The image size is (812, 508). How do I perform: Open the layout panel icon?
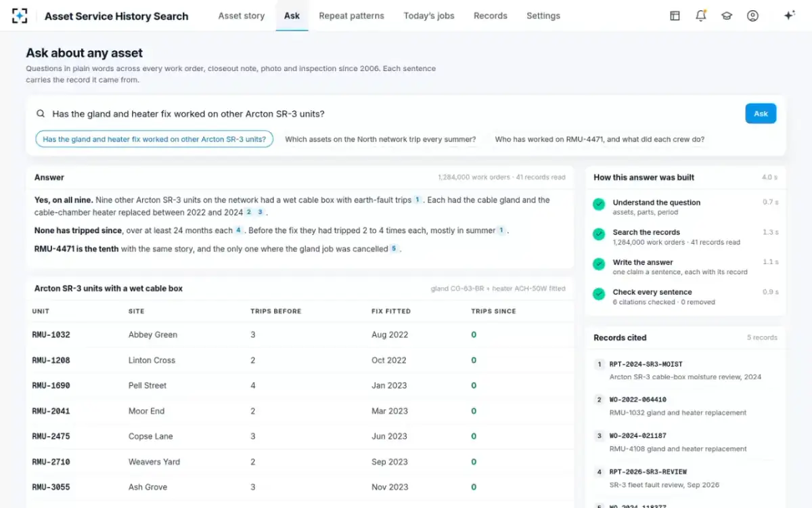tap(675, 16)
